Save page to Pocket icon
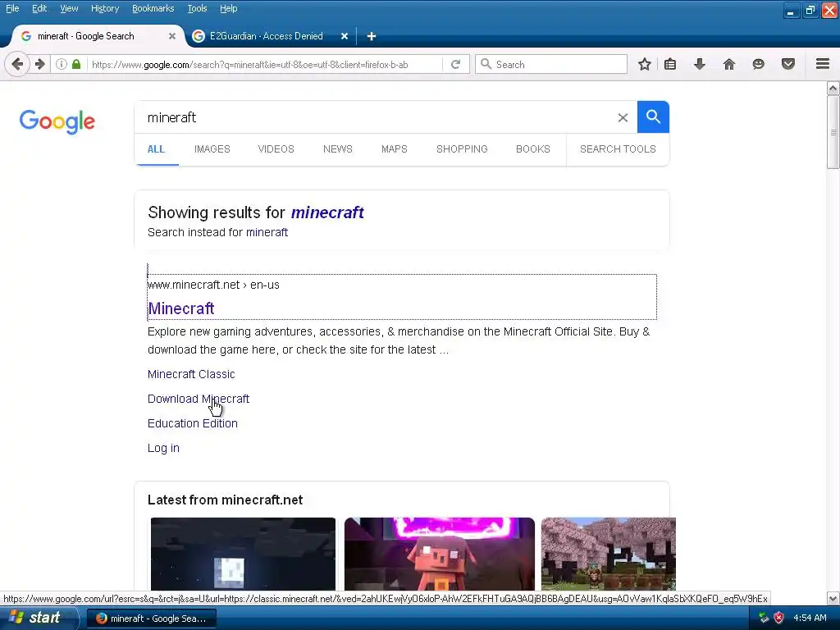 788,64
